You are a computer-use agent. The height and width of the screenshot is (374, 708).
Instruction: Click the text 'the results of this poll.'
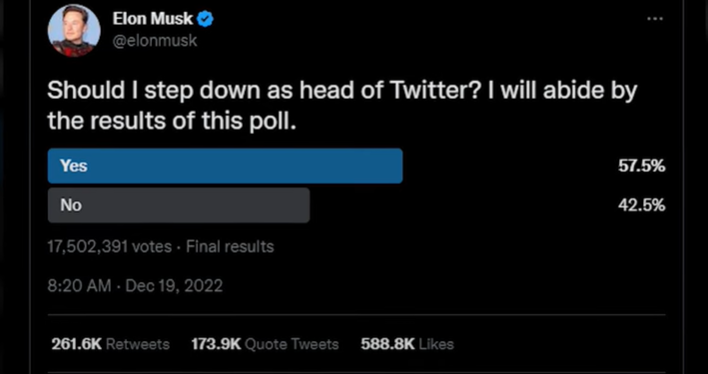pyautogui.click(x=172, y=121)
